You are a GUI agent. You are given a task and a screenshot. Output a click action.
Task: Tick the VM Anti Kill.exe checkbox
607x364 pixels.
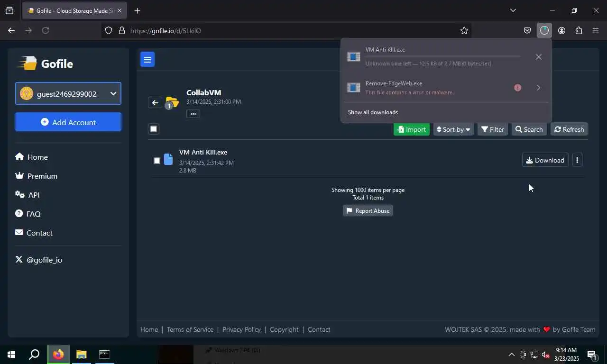pyautogui.click(x=157, y=161)
